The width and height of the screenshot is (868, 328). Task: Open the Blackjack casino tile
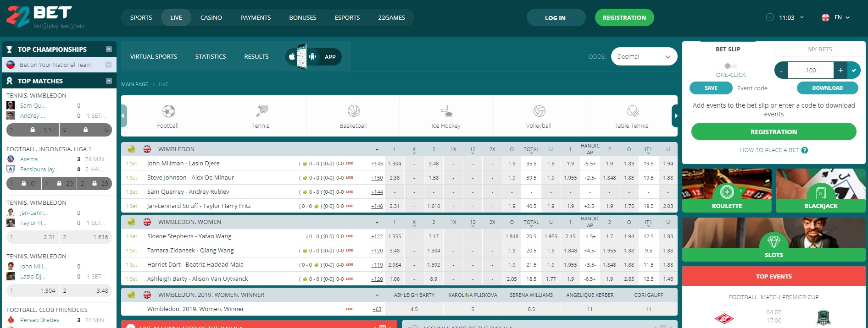click(x=821, y=191)
